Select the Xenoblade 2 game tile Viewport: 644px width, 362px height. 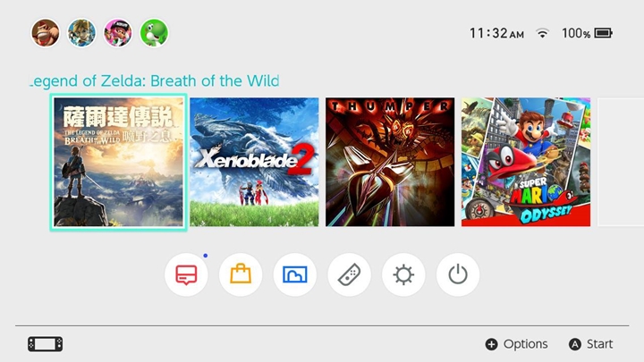[254, 162]
